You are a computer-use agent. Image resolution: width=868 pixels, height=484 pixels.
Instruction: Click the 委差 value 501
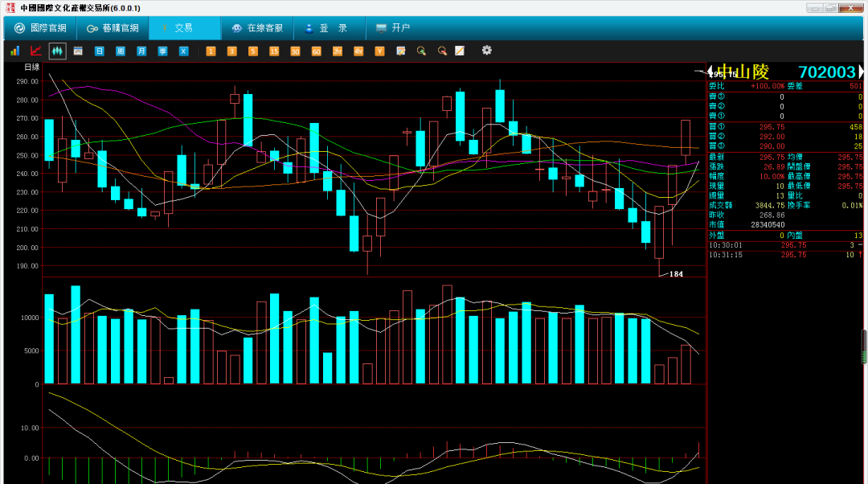(x=856, y=86)
